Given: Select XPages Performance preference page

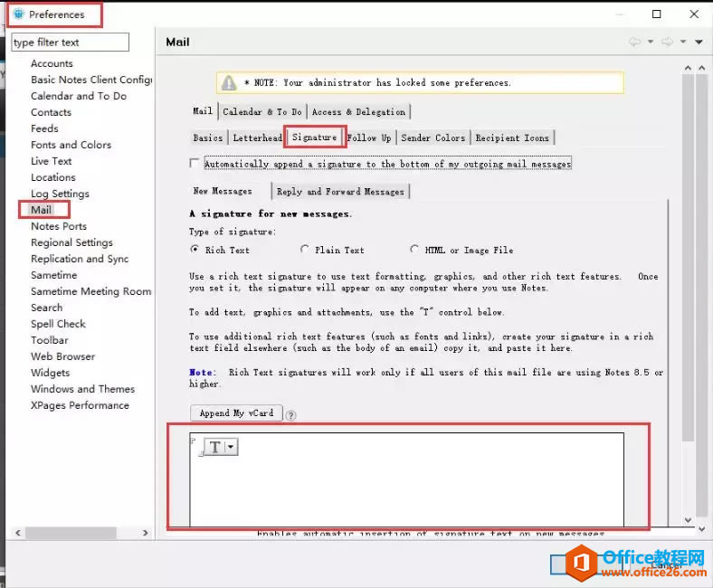Looking at the screenshot, I should 80,405.
